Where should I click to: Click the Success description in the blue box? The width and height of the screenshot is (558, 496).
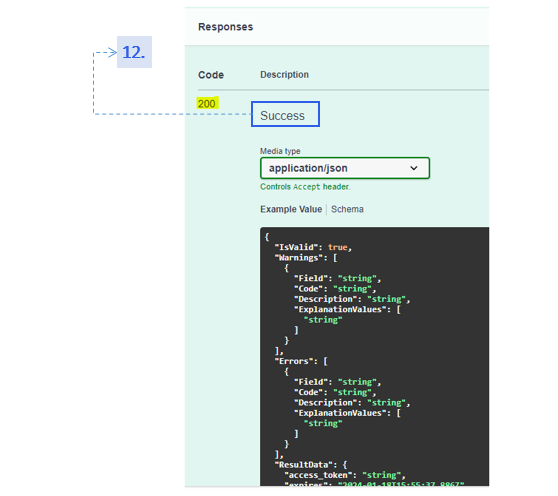[282, 116]
